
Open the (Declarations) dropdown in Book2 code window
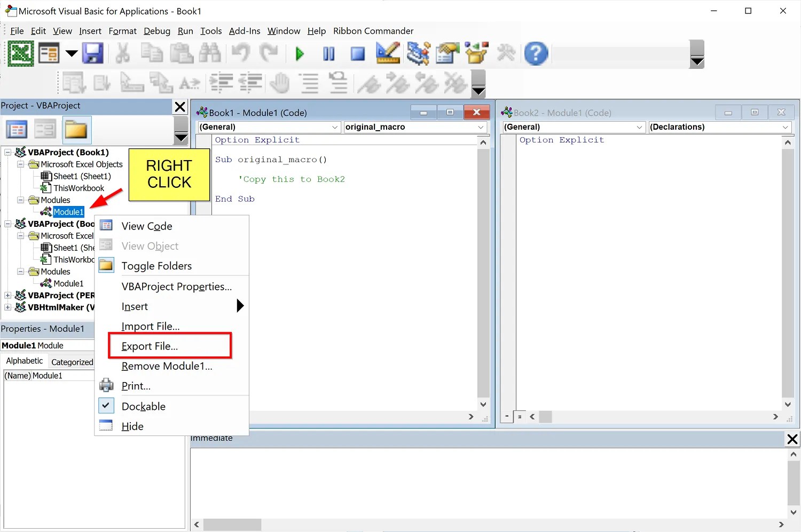786,127
